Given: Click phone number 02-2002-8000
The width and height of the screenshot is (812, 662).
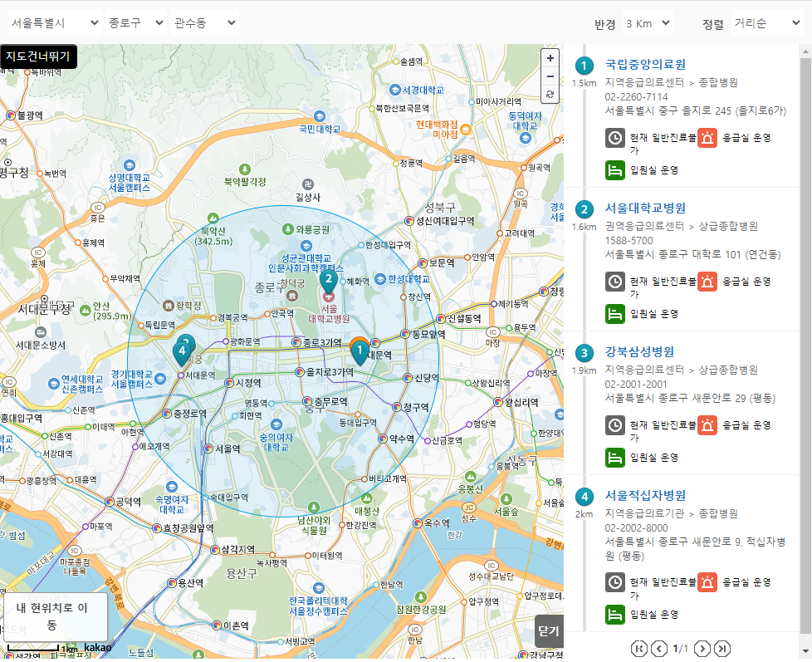Looking at the screenshot, I should 637,527.
